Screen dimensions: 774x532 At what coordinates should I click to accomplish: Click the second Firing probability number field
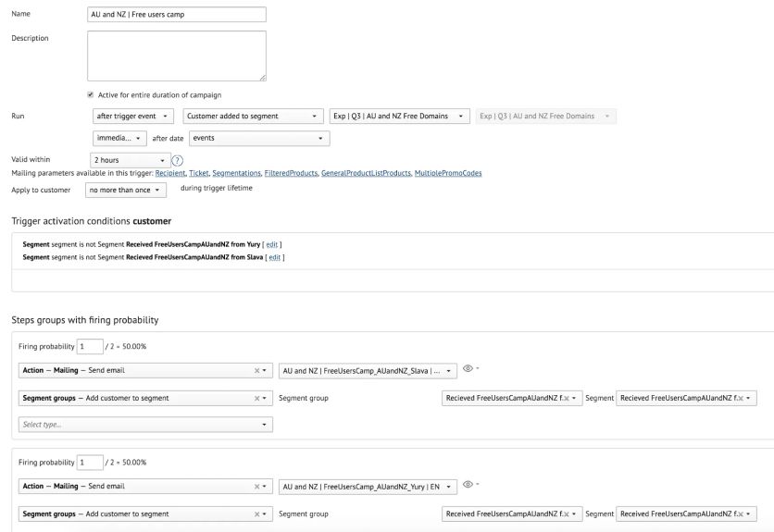tap(90, 463)
